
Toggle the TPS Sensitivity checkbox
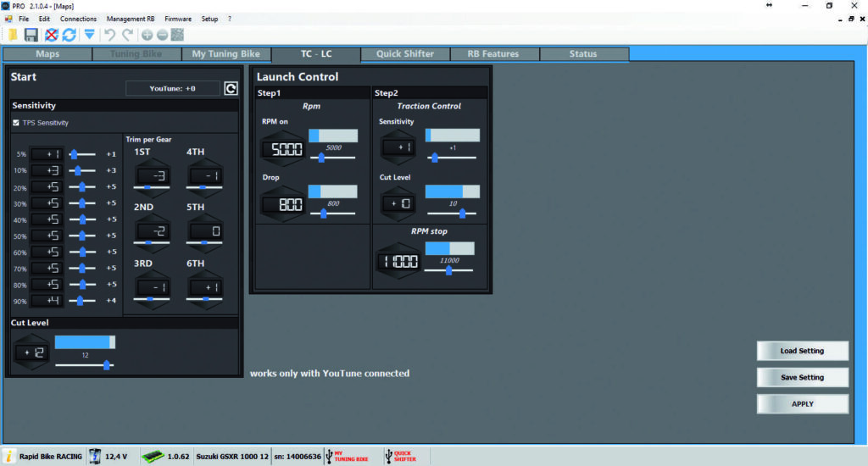point(16,123)
